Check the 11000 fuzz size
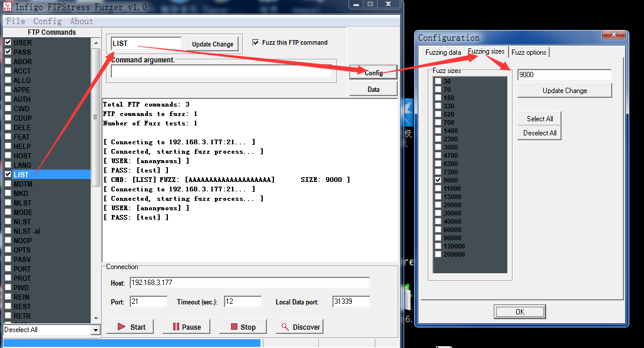The width and height of the screenshot is (644, 348). tap(438, 188)
